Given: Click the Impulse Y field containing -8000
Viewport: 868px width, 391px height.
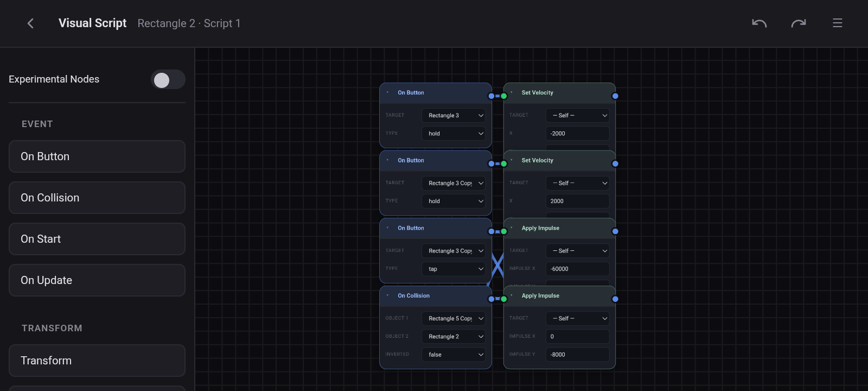Looking at the screenshot, I should [x=577, y=354].
